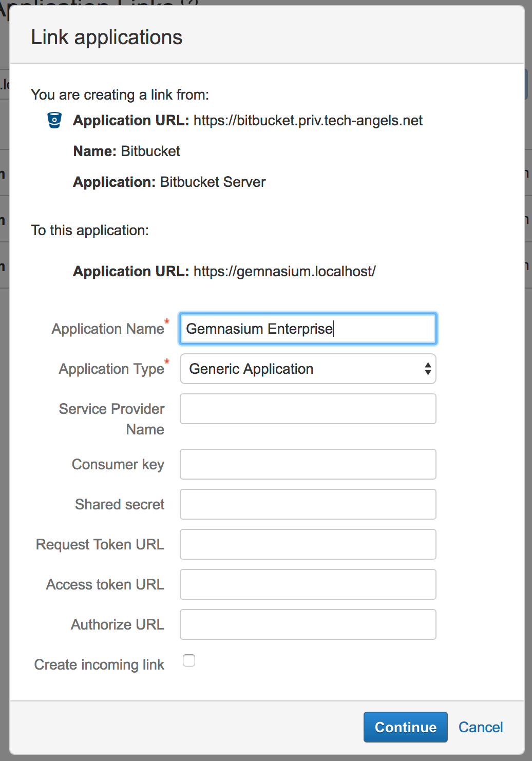Click the Bitbucket bucket icon

(x=54, y=120)
